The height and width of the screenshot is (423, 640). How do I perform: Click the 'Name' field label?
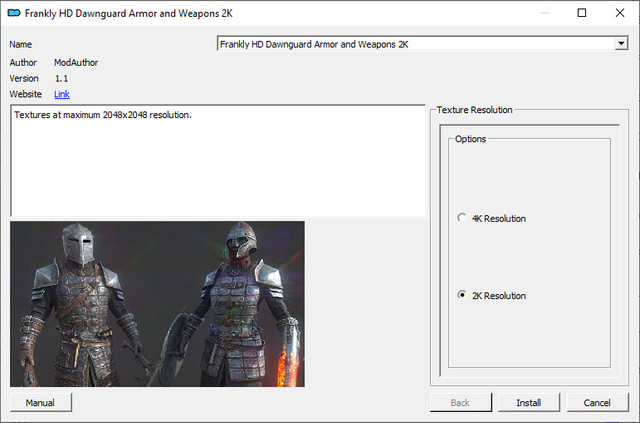21,44
